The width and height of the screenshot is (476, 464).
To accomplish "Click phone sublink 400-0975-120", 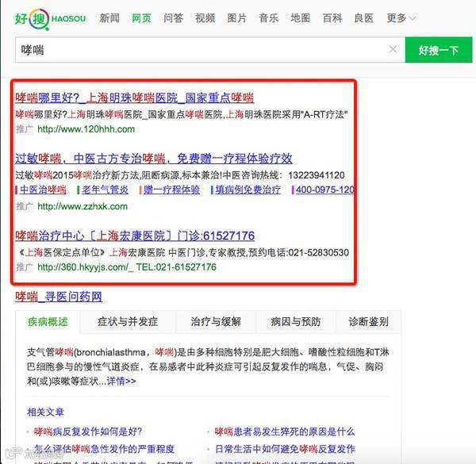I will [324, 190].
